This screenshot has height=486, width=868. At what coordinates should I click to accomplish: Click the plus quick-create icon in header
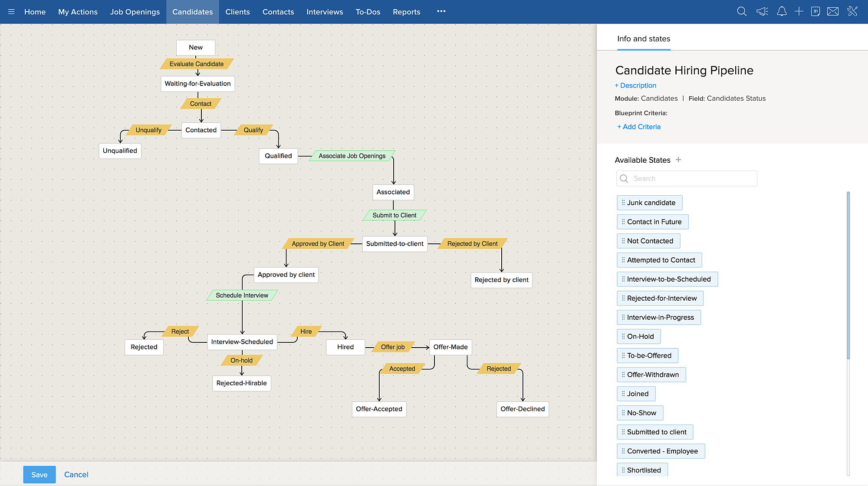799,12
